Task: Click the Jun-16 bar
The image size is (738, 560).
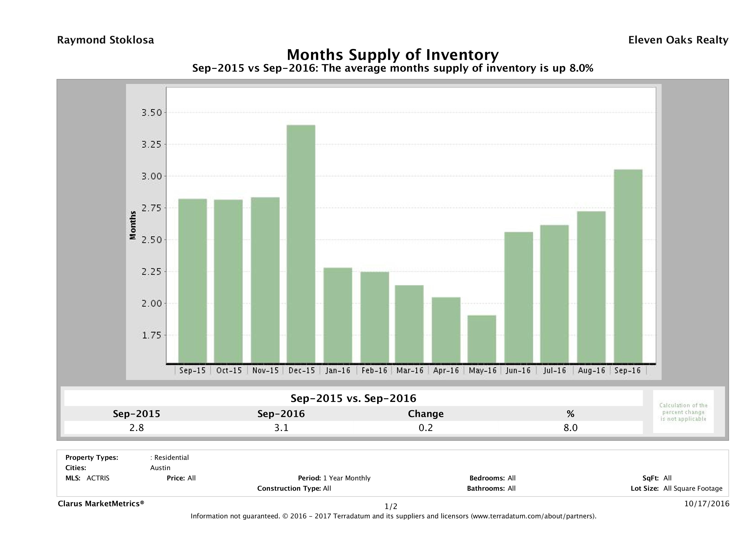Action: (x=518, y=297)
